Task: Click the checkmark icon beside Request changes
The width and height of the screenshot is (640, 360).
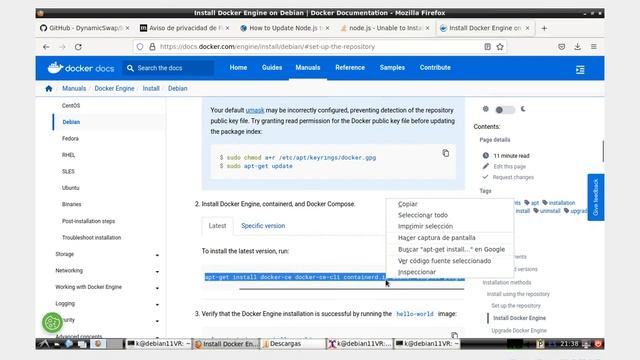Action: pyautogui.click(x=485, y=177)
